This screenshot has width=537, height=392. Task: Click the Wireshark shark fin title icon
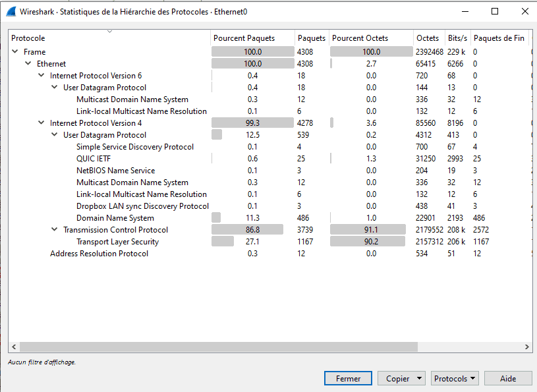click(11, 11)
